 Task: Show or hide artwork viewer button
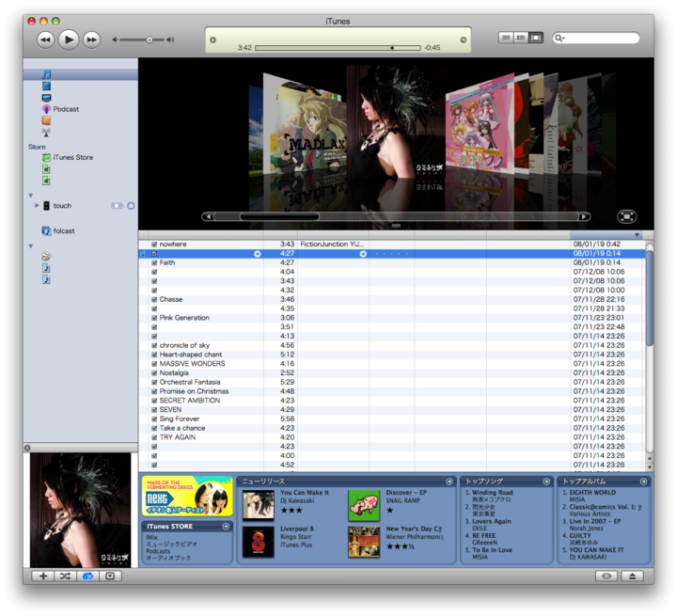coord(110,576)
